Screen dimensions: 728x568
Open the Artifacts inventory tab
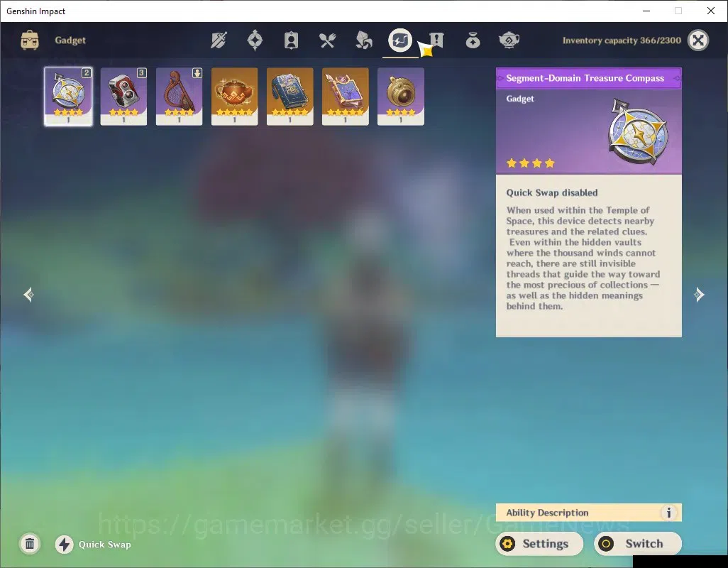coord(255,40)
